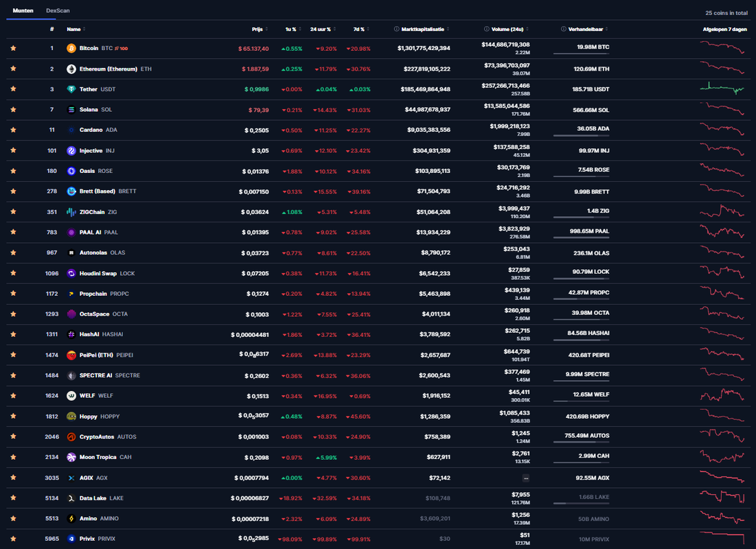This screenshot has height=549, width=756.
Task: Sort by the # rank column
Action: coord(52,30)
